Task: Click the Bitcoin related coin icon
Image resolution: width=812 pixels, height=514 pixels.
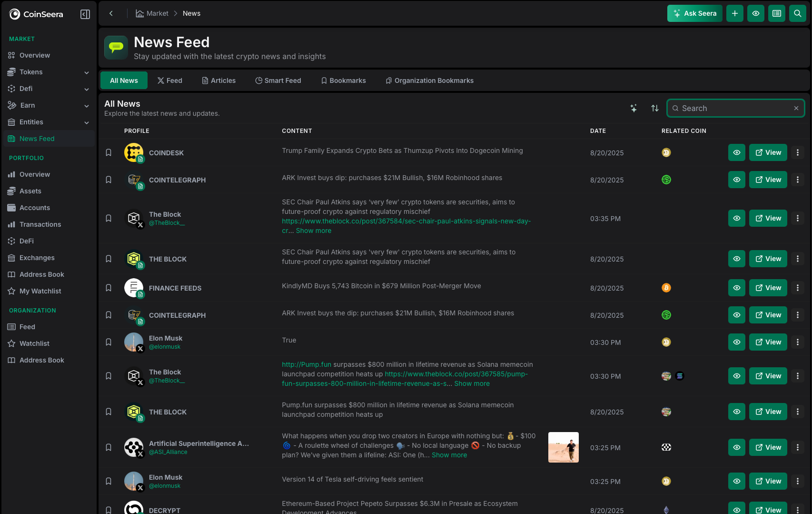Action: [x=666, y=288]
